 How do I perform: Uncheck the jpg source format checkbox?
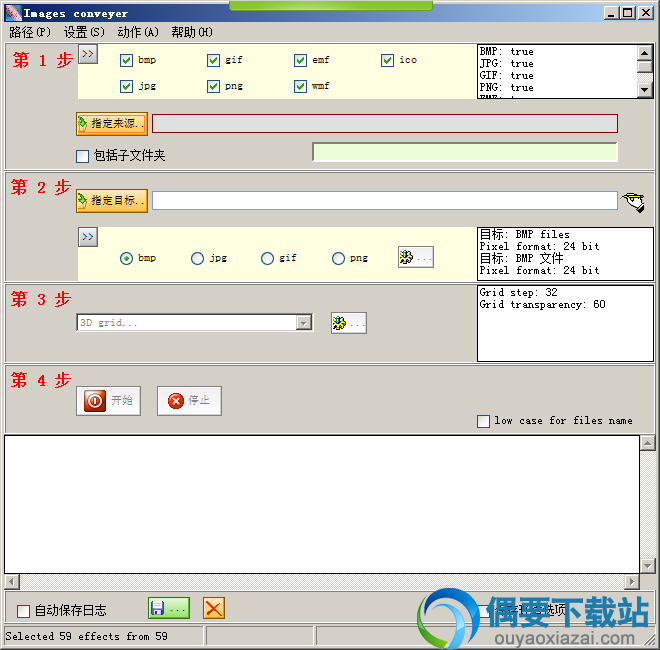point(126,86)
